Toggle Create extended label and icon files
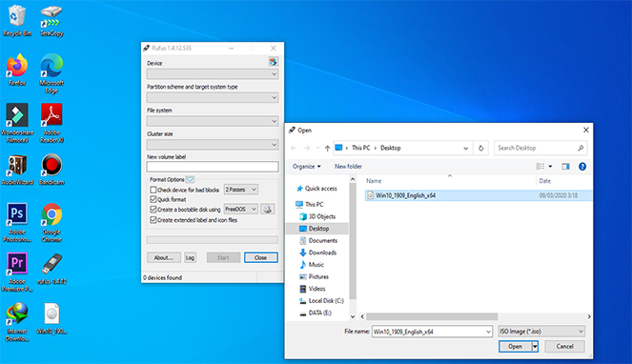 (x=153, y=220)
